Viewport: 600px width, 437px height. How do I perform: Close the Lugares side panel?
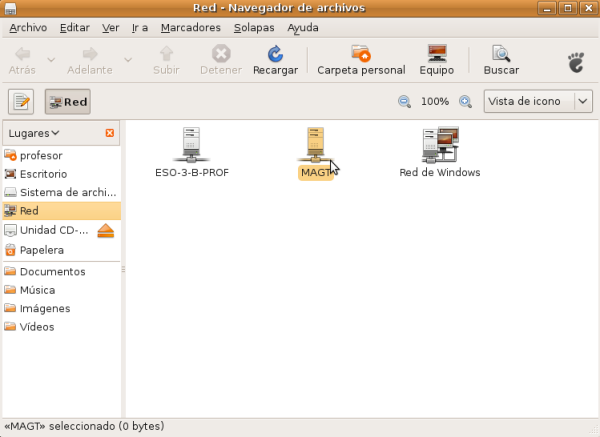click(110, 133)
